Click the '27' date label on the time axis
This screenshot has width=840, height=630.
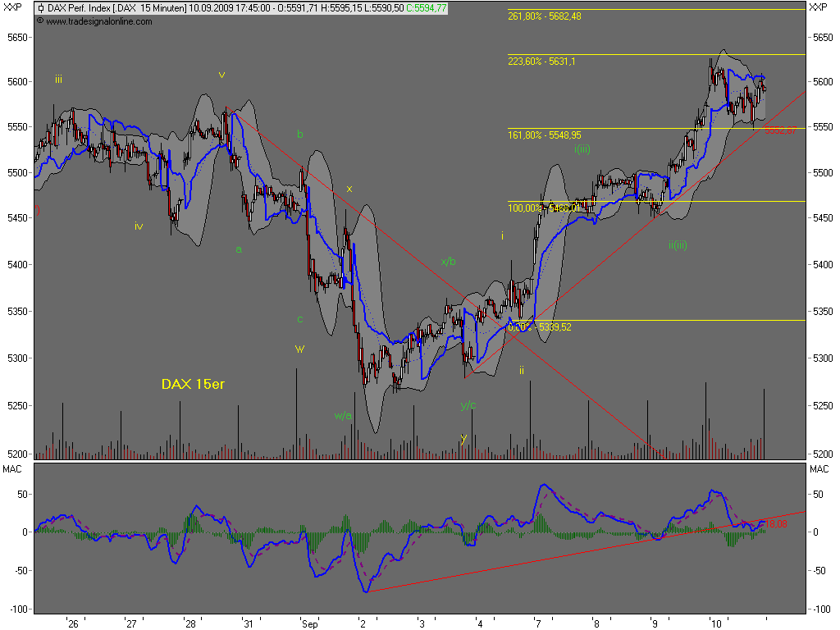click(x=131, y=623)
